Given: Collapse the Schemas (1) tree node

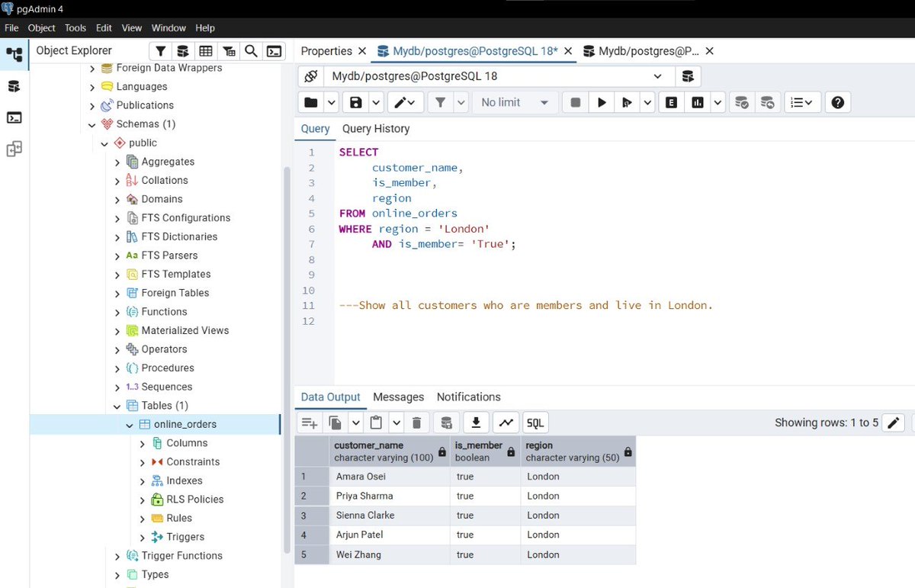Looking at the screenshot, I should click(92, 124).
